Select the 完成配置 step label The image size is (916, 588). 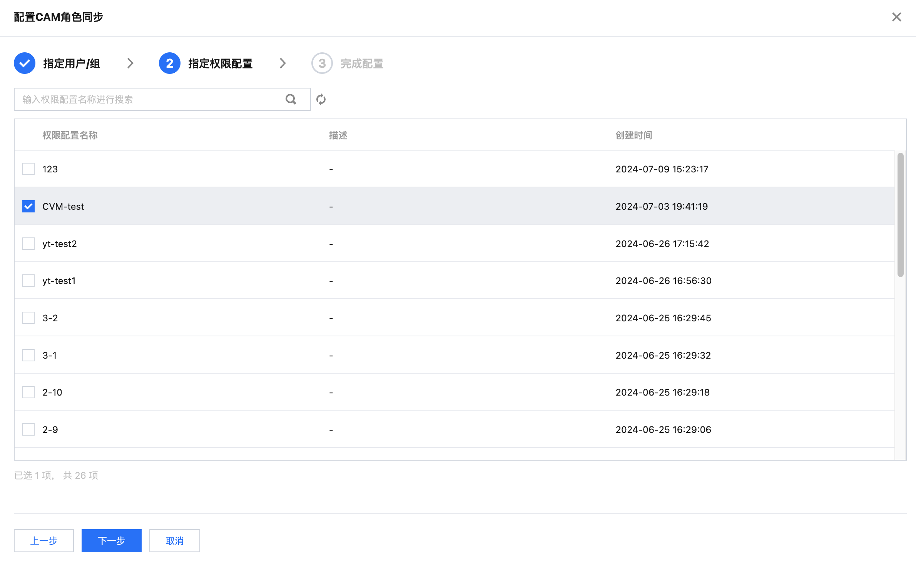click(362, 63)
